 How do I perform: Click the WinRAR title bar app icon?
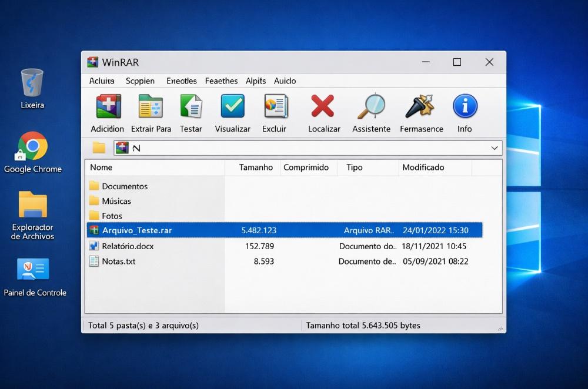click(x=93, y=62)
